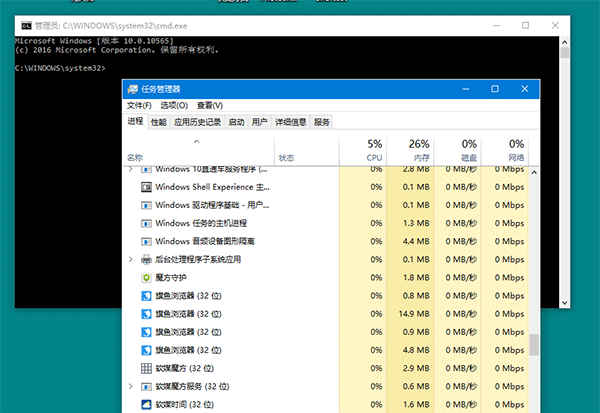Switch to the 性能 tab

click(159, 122)
